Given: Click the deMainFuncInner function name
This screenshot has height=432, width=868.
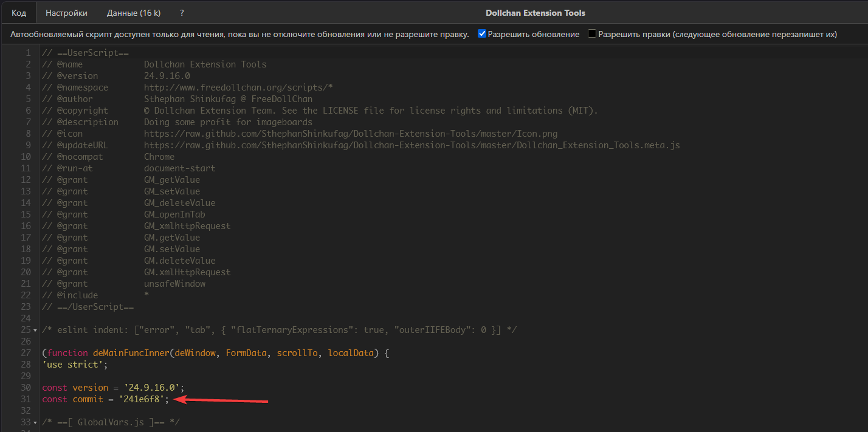Looking at the screenshot, I should [x=131, y=353].
